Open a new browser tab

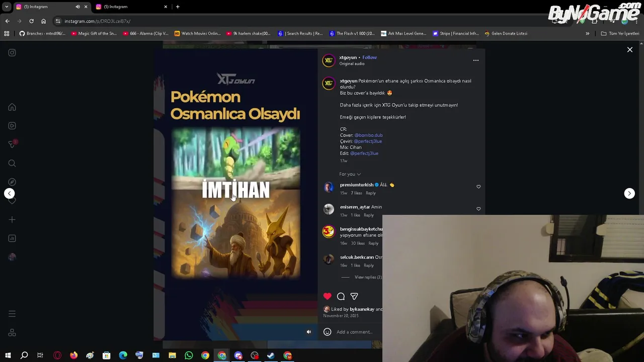tap(178, 7)
